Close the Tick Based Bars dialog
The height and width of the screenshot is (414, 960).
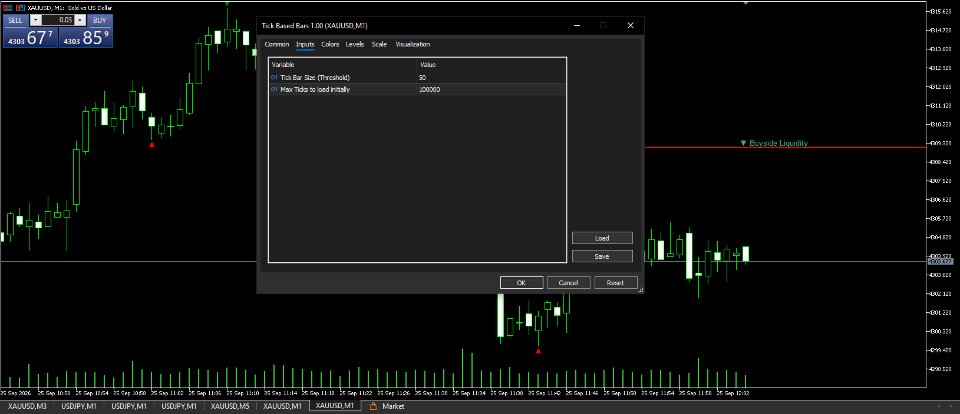[630, 26]
